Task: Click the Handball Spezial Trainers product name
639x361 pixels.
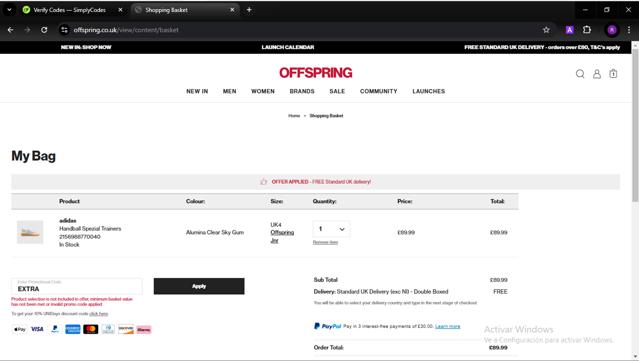Action: (90, 229)
